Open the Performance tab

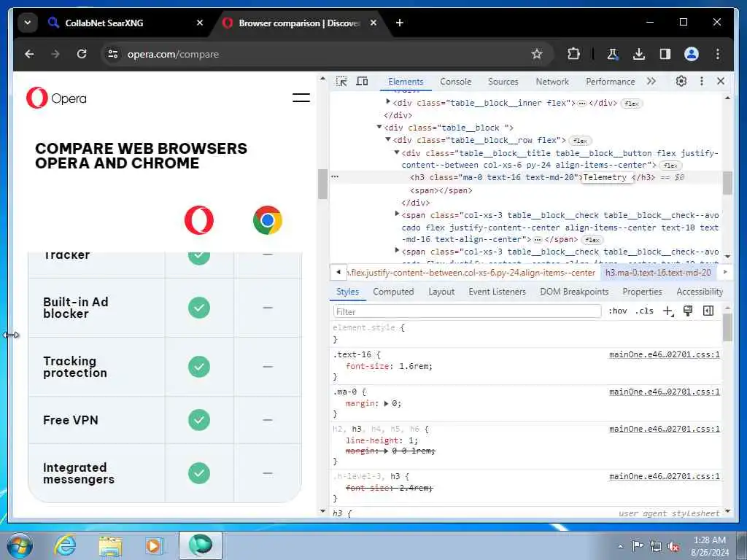[611, 82]
